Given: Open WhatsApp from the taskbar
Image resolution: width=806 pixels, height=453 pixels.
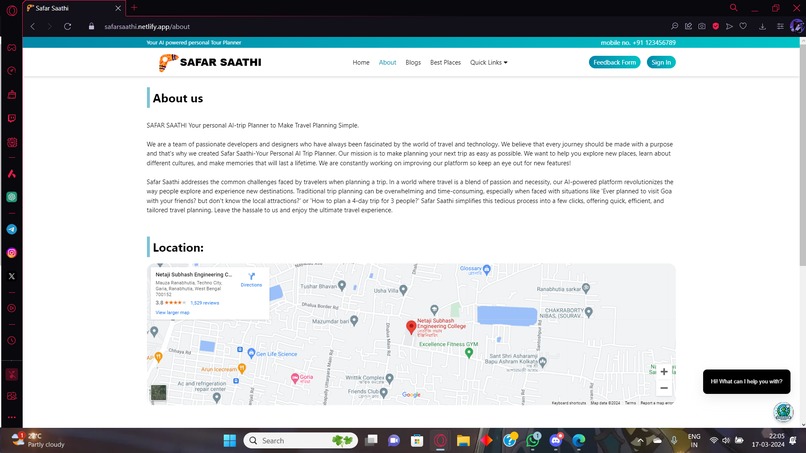Looking at the screenshot, I should coord(533,441).
